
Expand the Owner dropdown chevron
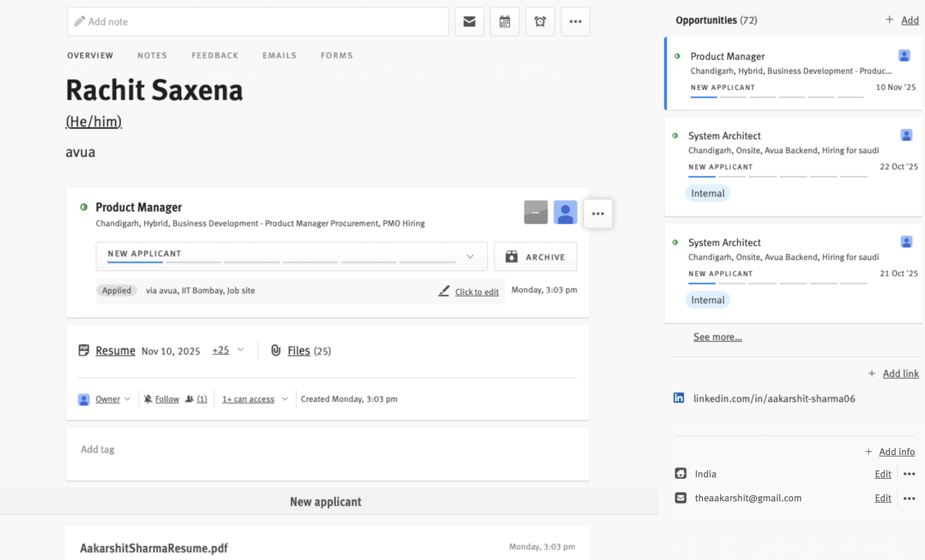128,399
